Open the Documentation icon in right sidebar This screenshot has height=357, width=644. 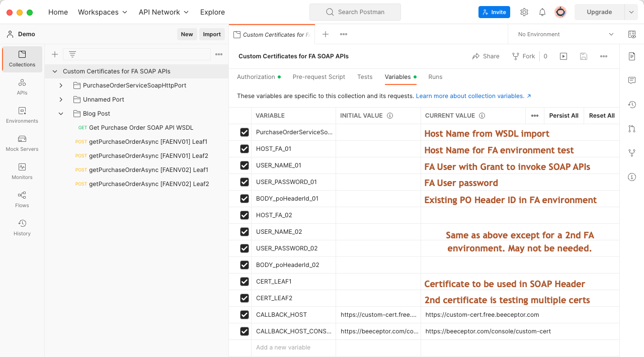click(632, 56)
